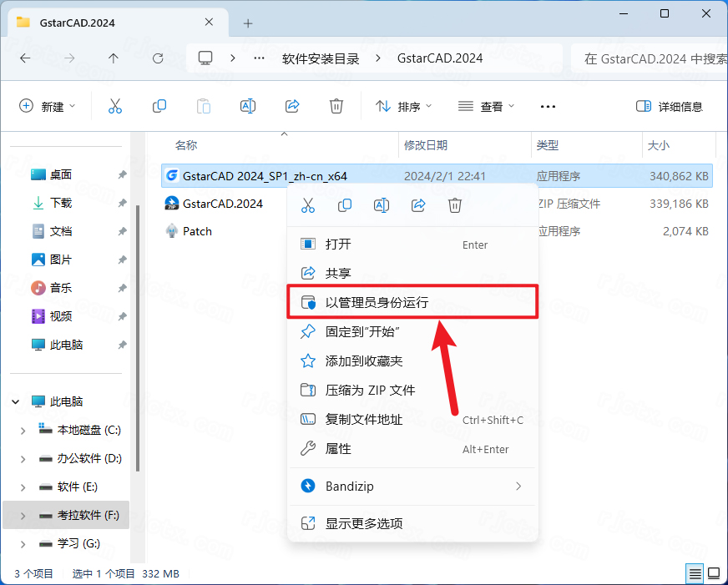Toggle the 详细信息 details pane
The width and height of the screenshot is (728, 585).
pyautogui.click(x=669, y=106)
